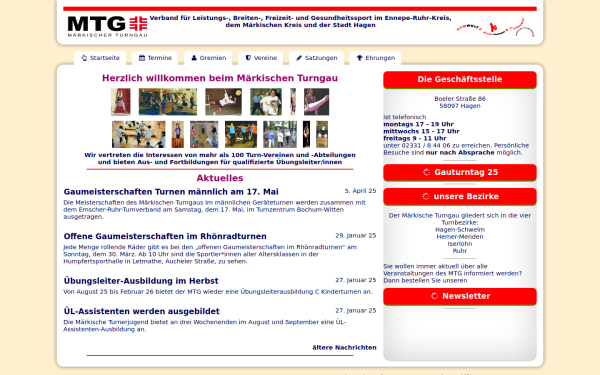Click the date 5. April 25
This screenshot has width=600, height=375.
pos(360,191)
